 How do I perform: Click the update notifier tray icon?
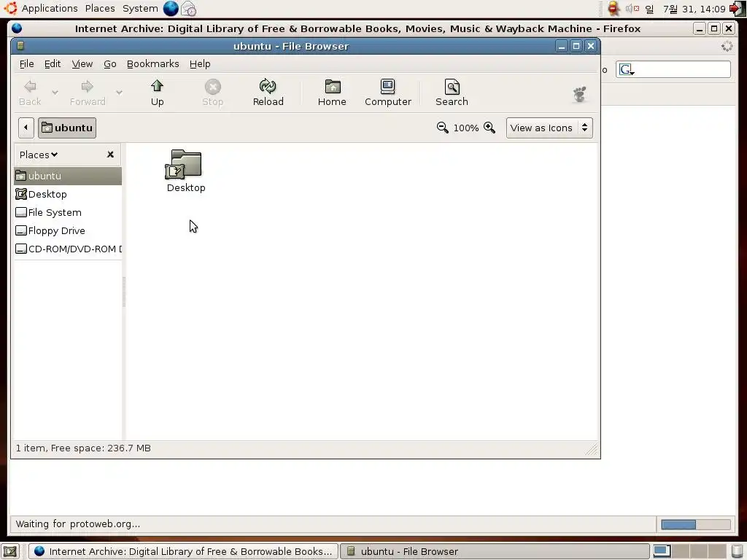point(614,8)
